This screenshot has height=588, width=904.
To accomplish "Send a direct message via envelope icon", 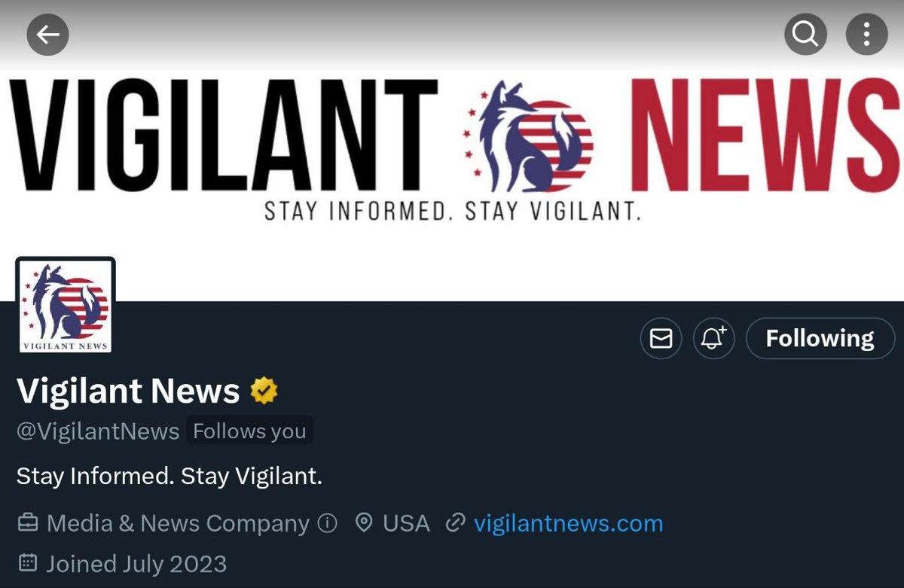I will 661,339.
